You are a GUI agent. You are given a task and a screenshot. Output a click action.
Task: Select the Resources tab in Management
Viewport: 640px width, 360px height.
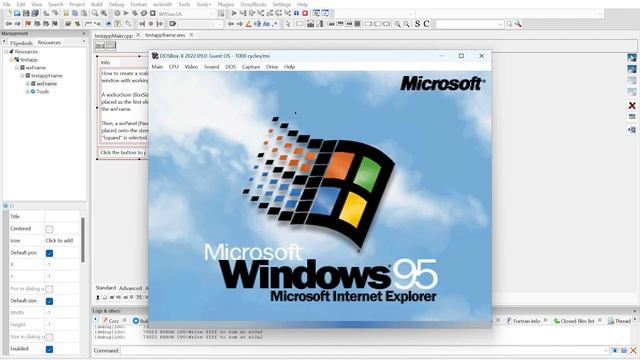pos(49,42)
